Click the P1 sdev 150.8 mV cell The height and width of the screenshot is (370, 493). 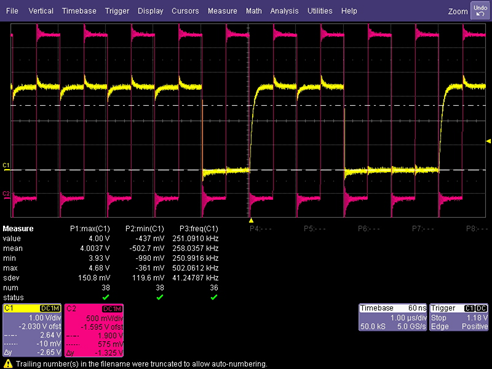tap(94, 278)
